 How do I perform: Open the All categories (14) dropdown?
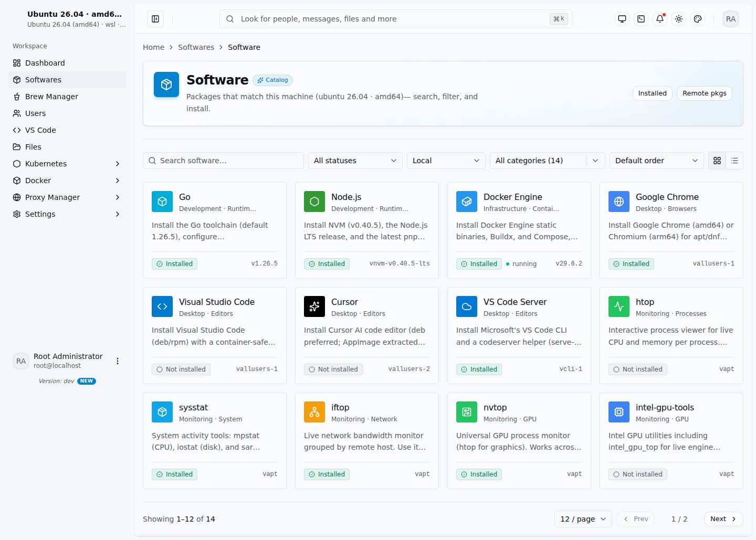click(x=548, y=161)
